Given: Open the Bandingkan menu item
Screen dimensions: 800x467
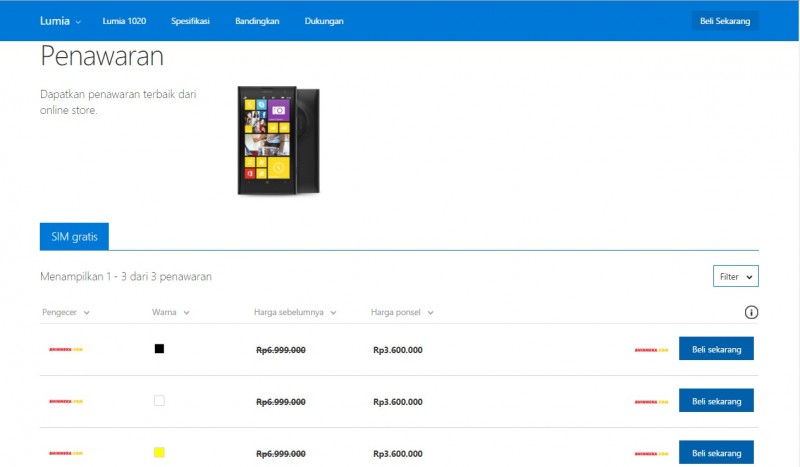Looking at the screenshot, I should [257, 21].
